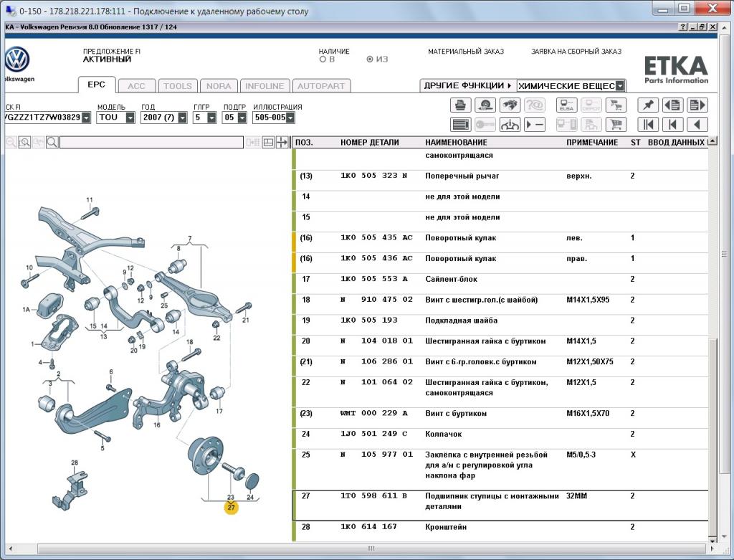This screenshot has width=734, height=560.
Task: Click the Volkswagen logo
Action: (x=17, y=60)
